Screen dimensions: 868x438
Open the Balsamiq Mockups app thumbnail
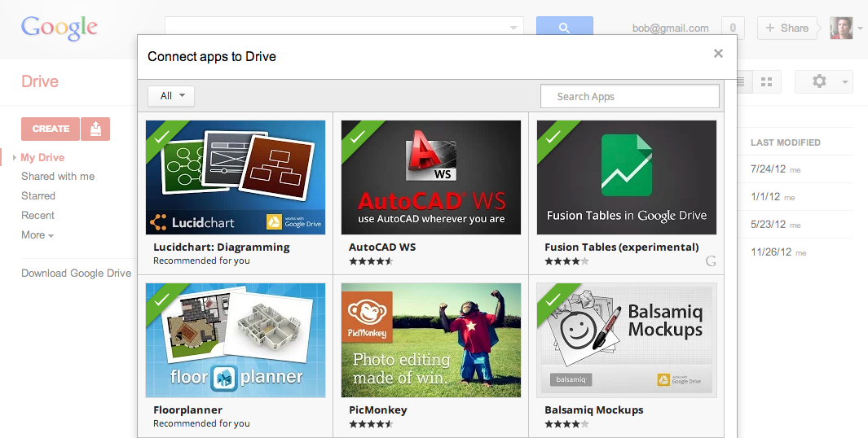[627, 340]
